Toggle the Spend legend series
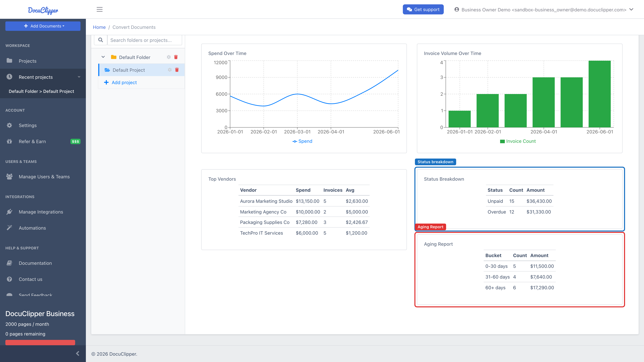The height and width of the screenshot is (362, 644). (302, 141)
